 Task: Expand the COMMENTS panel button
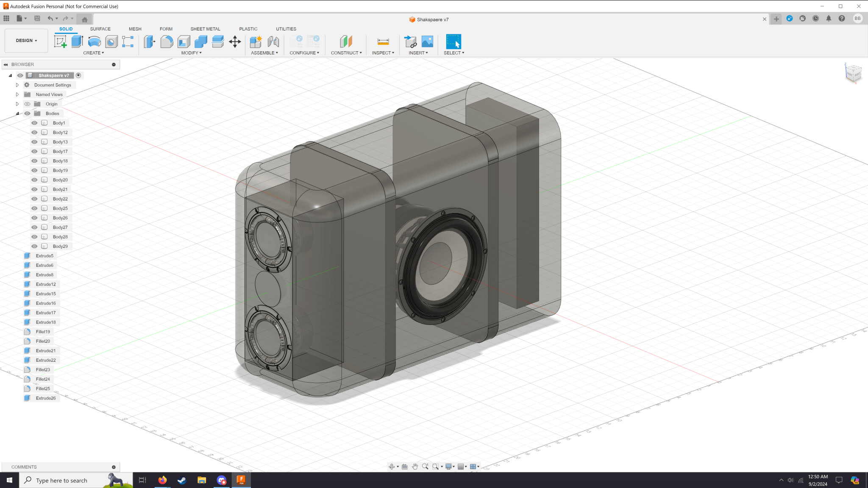click(114, 467)
